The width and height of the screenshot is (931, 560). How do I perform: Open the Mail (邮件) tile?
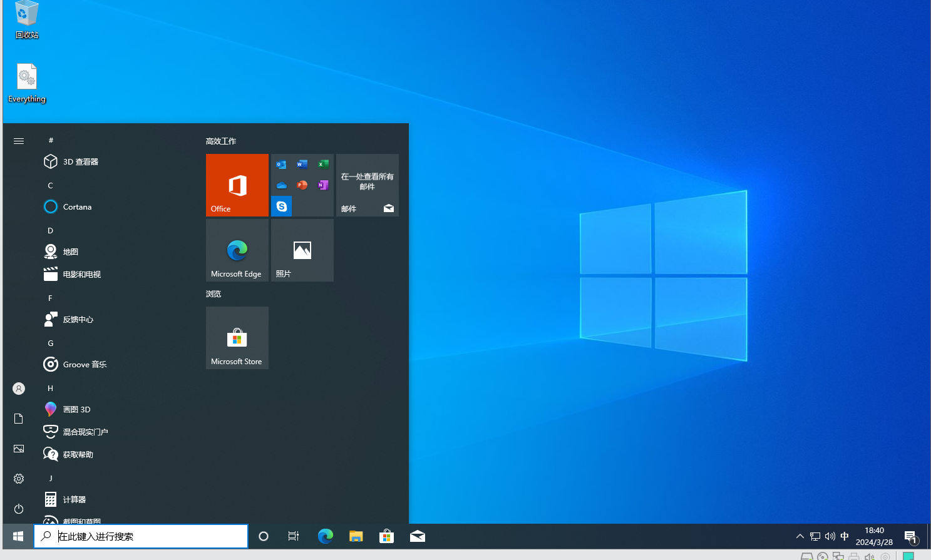pos(367,185)
